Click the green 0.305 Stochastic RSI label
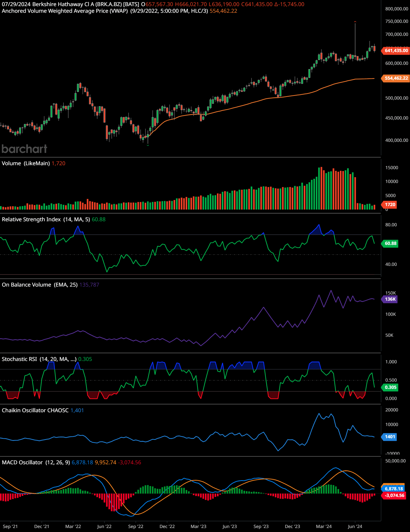 click(390, 387)
